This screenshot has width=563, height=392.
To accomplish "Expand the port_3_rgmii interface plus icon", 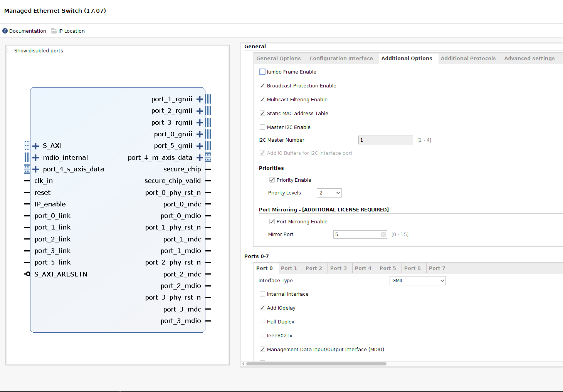I will 200,123.
